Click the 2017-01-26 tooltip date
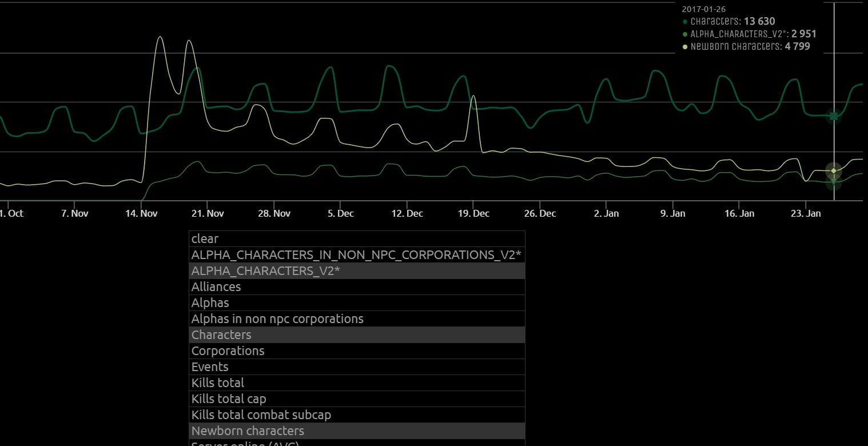The width and height of the screenshot is (868, 446). pyautogui.click(x=703, y=9)
